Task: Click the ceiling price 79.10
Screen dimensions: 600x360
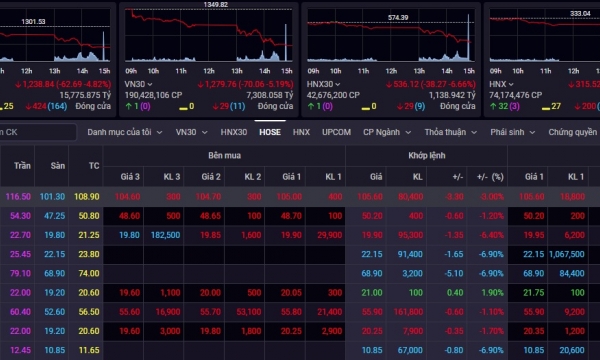Action: point(20,274)
